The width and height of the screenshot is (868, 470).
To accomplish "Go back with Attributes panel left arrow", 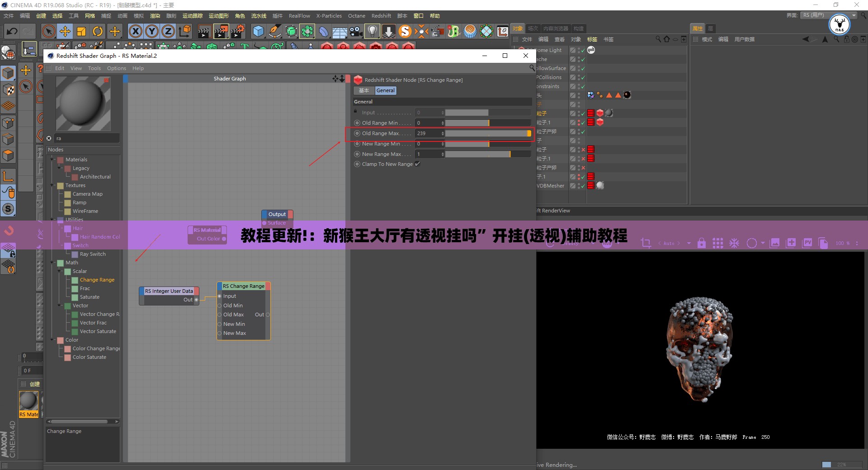I will coord(806,39).
